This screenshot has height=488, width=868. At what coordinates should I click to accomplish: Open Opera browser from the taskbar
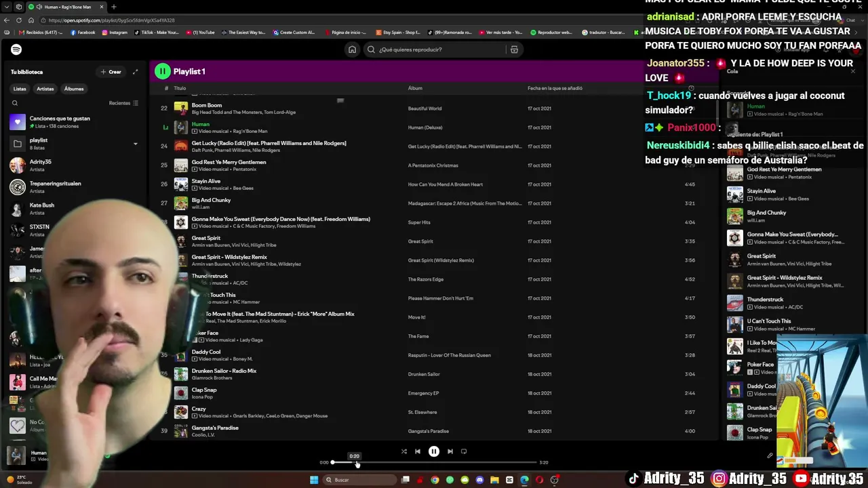(539, 480)
